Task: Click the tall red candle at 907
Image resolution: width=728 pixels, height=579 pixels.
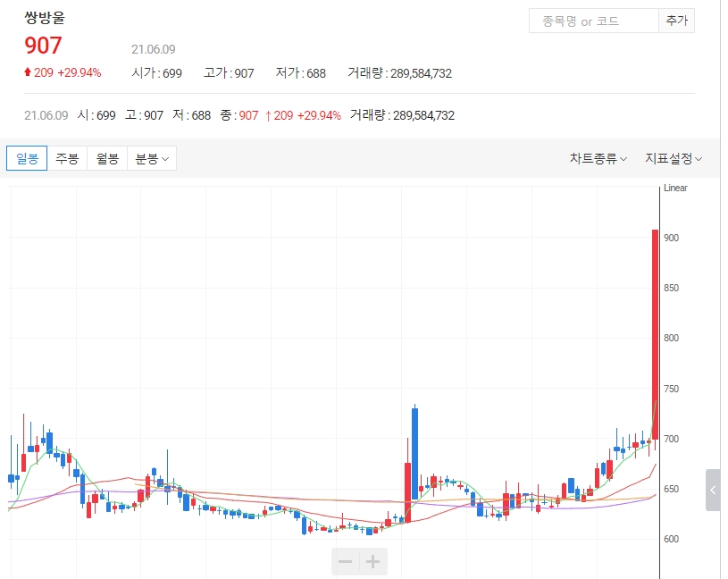Action: click(x=655, y=334)
